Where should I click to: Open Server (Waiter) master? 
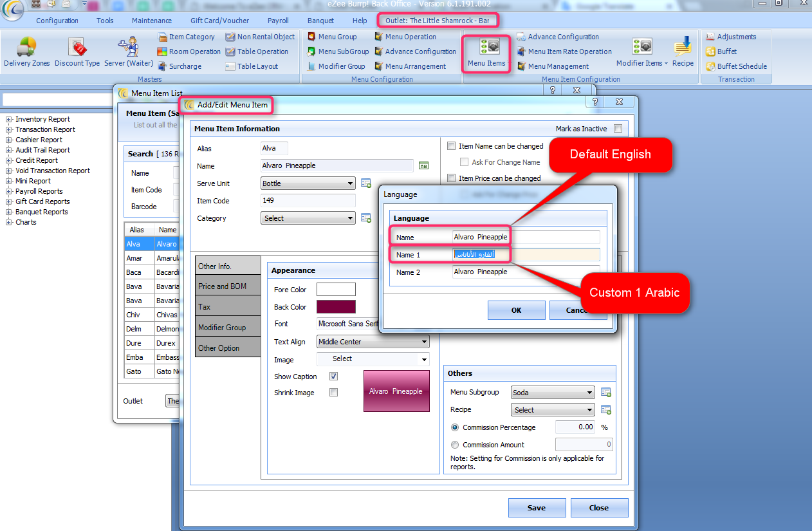pos(129,52)
